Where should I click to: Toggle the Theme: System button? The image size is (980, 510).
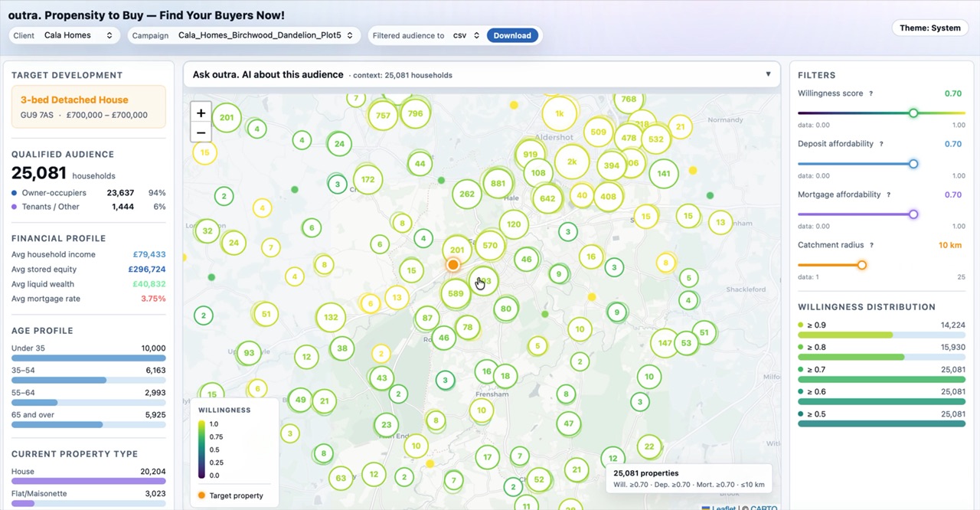coord(929,28)
